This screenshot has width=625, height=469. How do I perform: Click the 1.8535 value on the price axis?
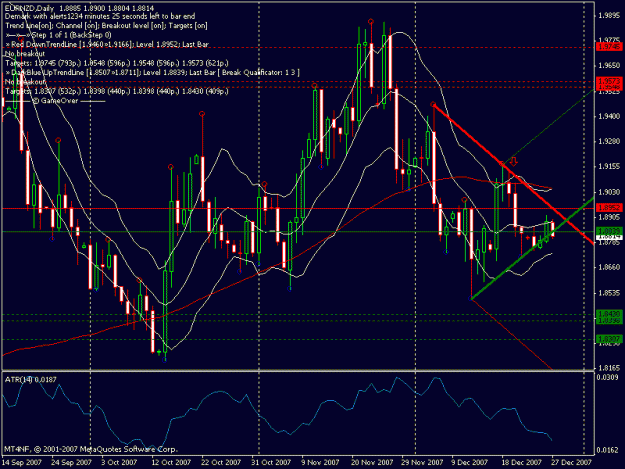[609, 293]
